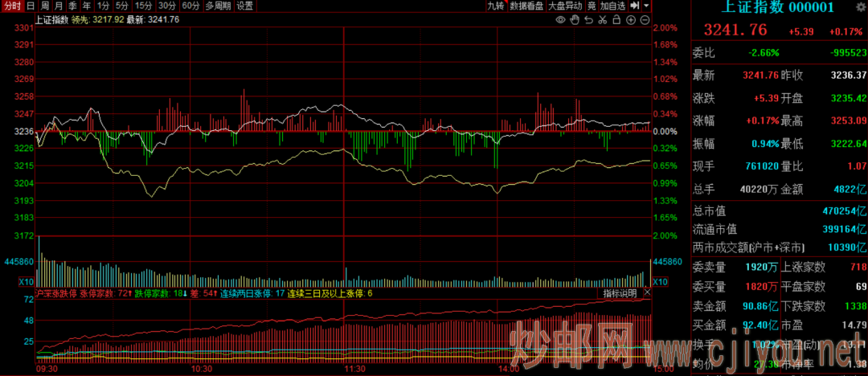Toggle the chart lock icon
This screenshot has width=868, height=376.
click(x=615, y=18)
